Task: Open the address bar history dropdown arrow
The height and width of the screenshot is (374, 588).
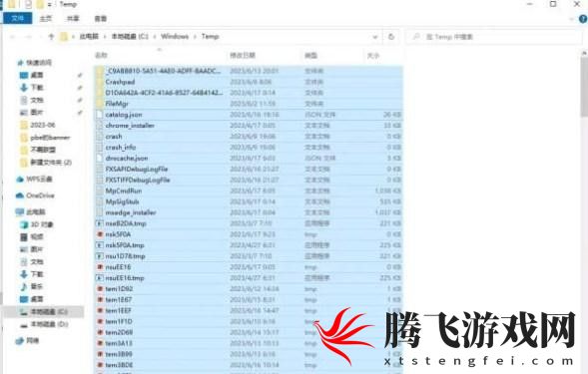Action: 374,37
